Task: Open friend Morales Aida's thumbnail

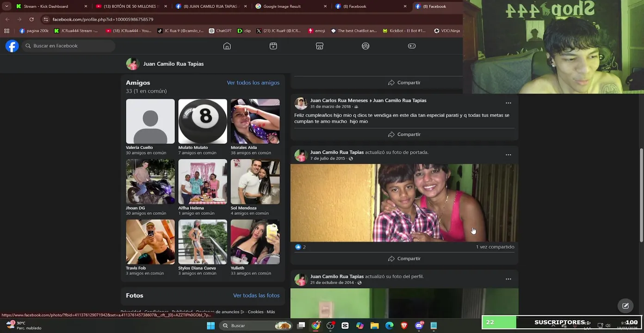Action: pos(255,121)
